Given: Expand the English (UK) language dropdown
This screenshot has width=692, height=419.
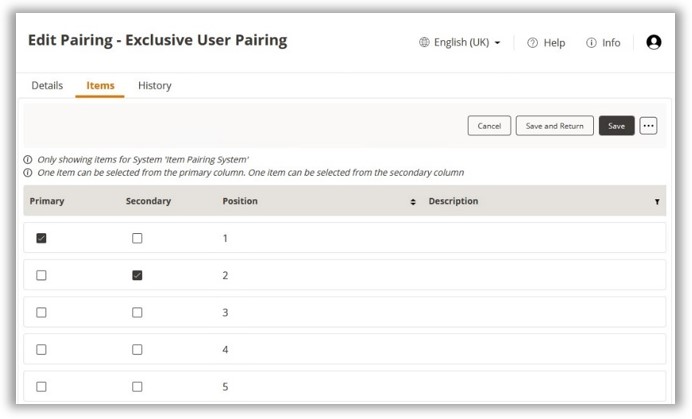Looking at the screenshot, I should pyautogui.click(x=459, y=42).
